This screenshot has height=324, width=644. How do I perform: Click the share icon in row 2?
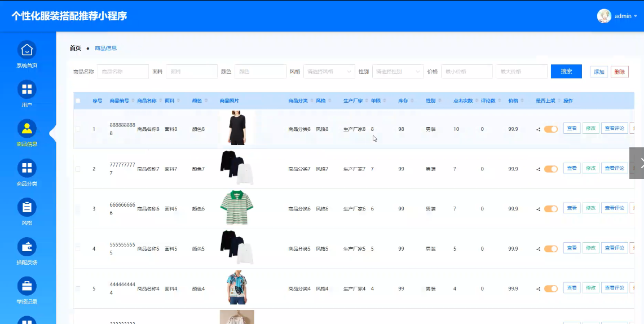(x=539, y=169)
